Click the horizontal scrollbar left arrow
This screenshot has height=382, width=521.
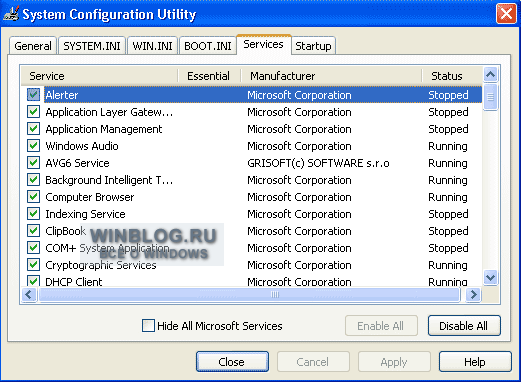point(29,295)
